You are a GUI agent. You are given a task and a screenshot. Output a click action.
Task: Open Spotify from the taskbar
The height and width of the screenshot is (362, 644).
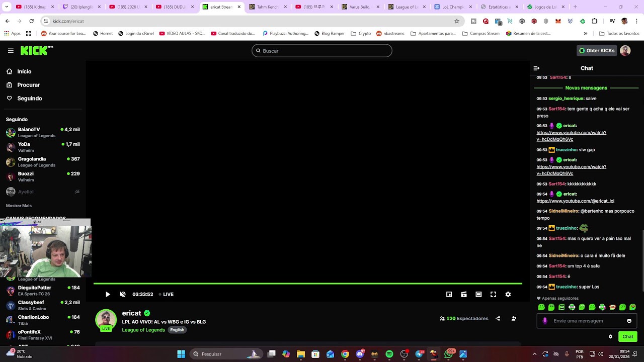coord(389,354)
